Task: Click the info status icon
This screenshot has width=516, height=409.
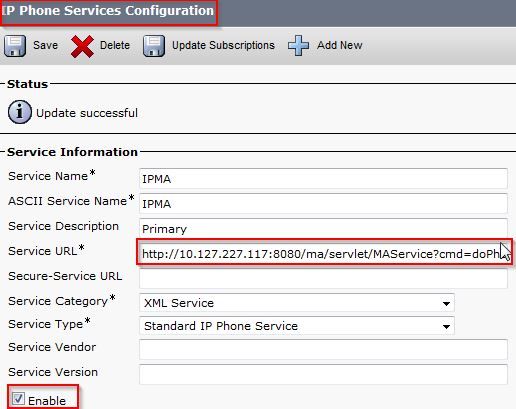Action: (20, 112)
